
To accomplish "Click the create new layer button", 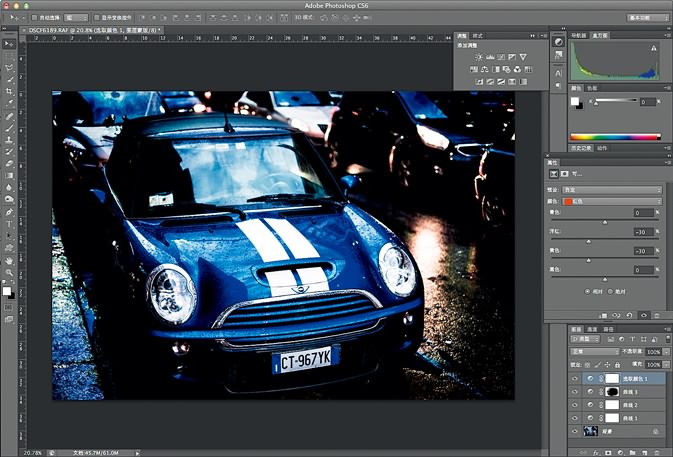I will (644, 453).
